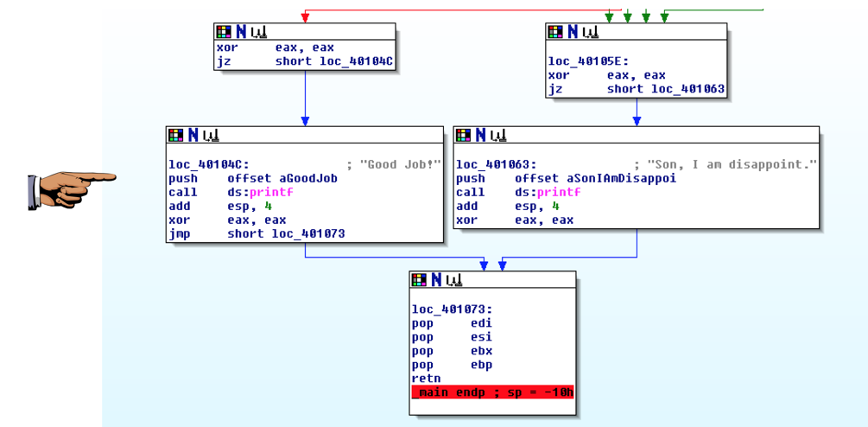
Task: Click the color palette icon on the loc_40104C node
Action: [x=175, y=135]
